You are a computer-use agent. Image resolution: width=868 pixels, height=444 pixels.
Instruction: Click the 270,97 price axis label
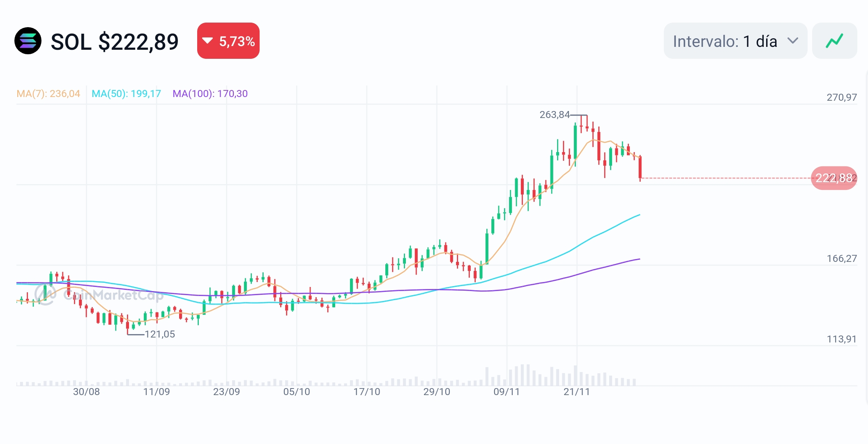coord(841,97)
